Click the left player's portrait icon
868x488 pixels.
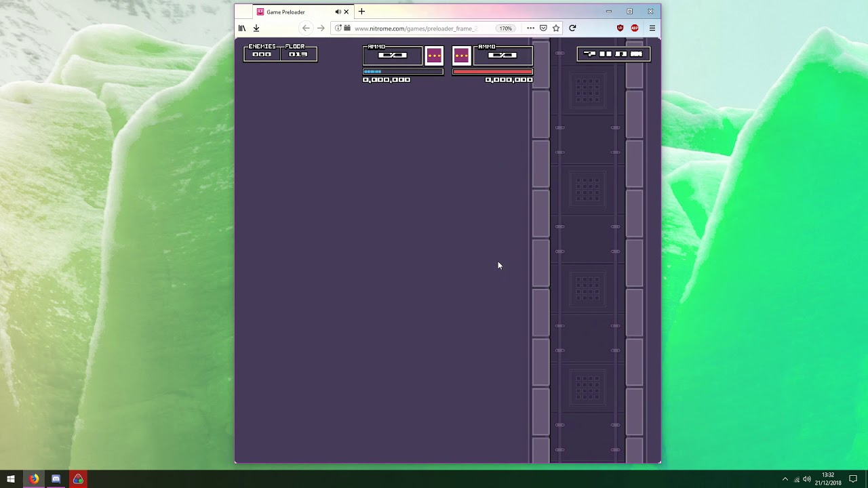[434, 56]
